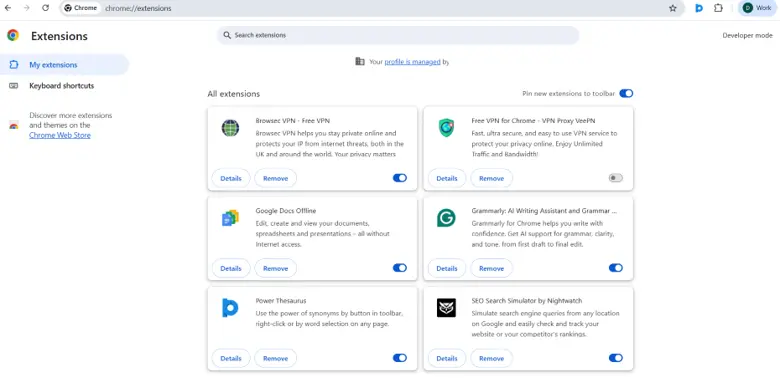Open the extensions puzzle-piece menu in toolbar

pyautogui.click(x=718, y=8)
